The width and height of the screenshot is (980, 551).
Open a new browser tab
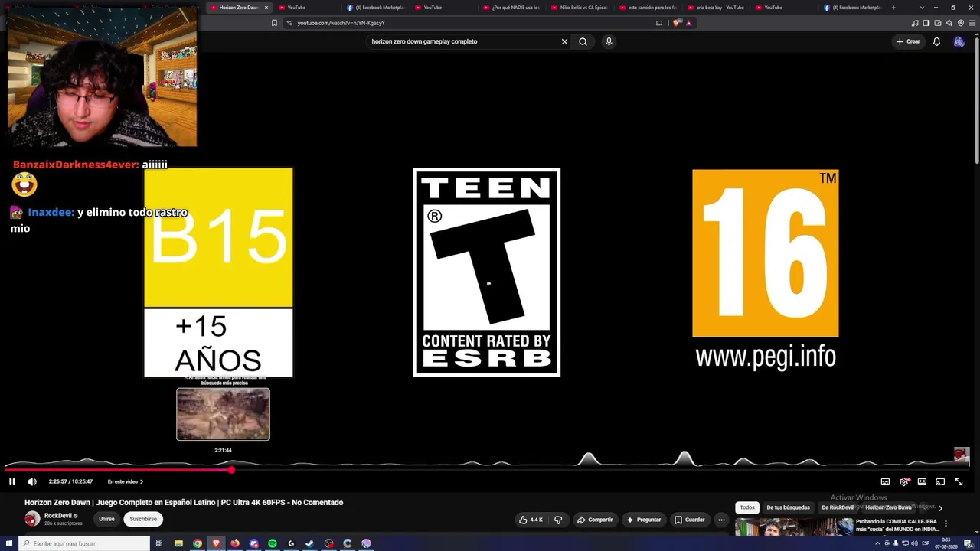coord(893,8)
